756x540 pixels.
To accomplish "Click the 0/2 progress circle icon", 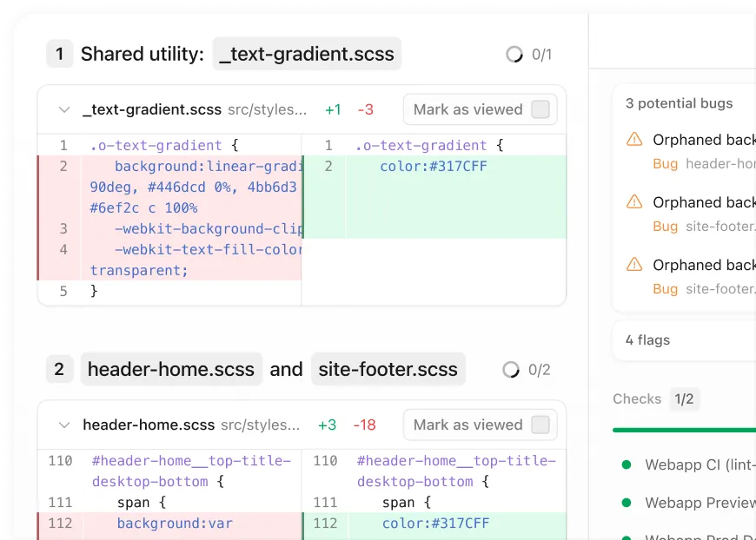I will [x=511, y=369].
